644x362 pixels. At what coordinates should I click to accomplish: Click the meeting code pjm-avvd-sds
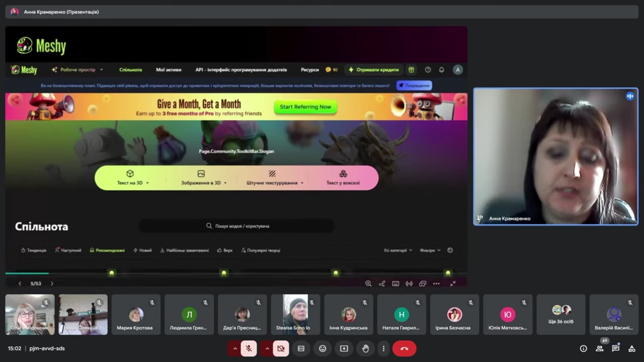pos(47,348)
